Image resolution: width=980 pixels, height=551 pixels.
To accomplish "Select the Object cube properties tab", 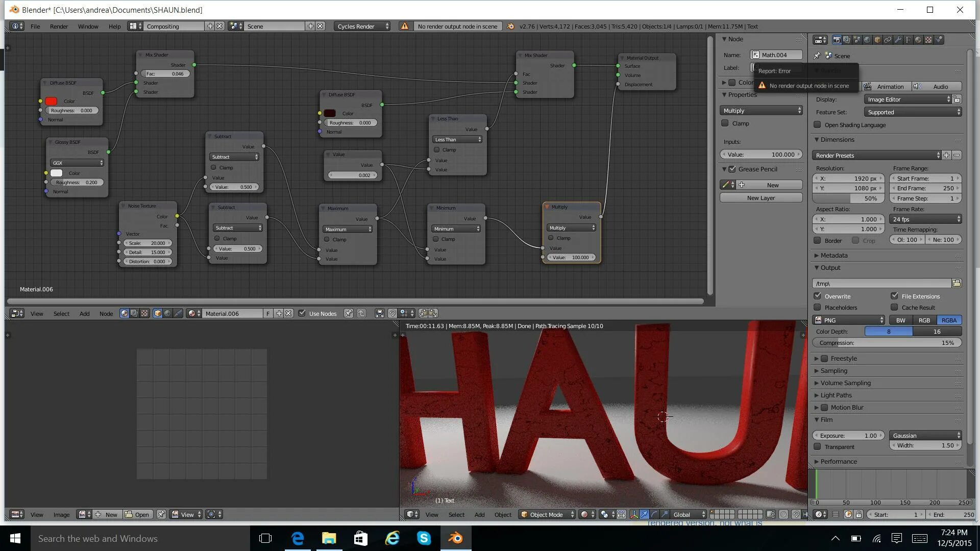I will point(877,40).
